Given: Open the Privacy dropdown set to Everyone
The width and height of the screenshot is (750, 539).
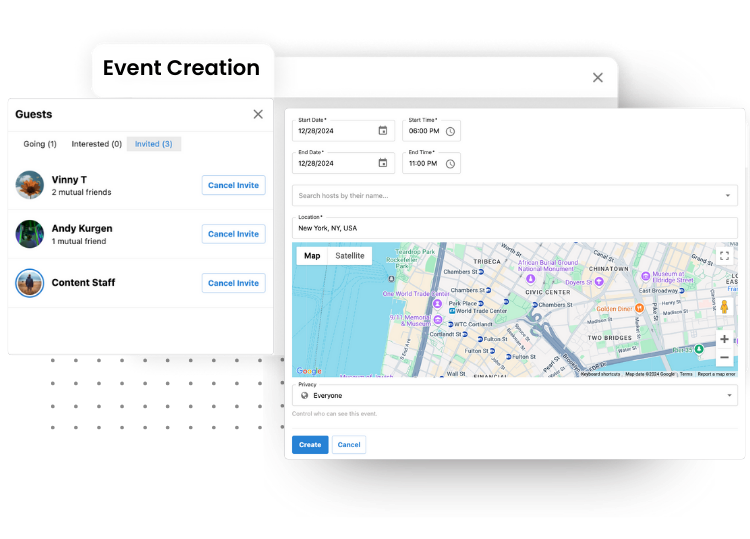Looking at the screenshot, I should coord(515,395).
